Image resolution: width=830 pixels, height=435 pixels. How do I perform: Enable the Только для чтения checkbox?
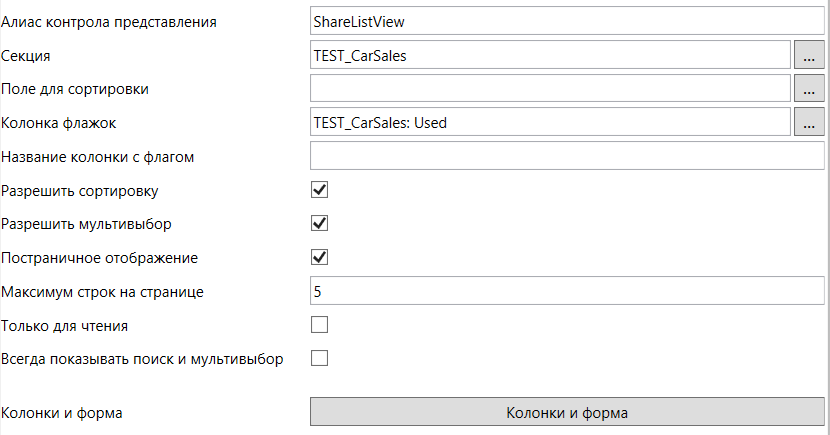tap(320, 325)
